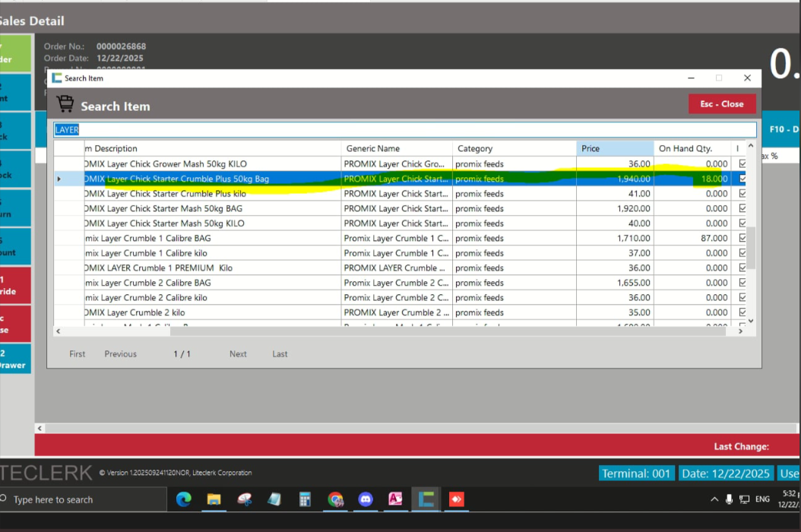
Task: Open the red AnyDesk taskbar icon
Action: pyautogui.click(x=456, y=499)
